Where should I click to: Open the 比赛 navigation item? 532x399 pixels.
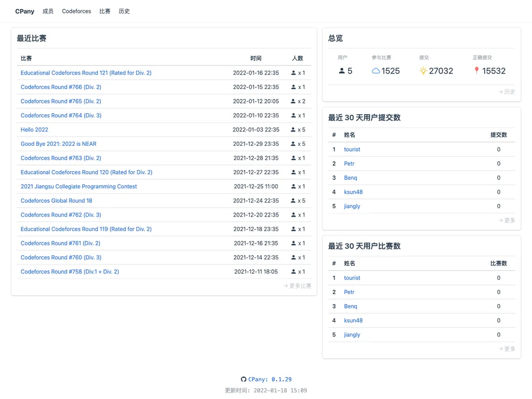[105, 11]
